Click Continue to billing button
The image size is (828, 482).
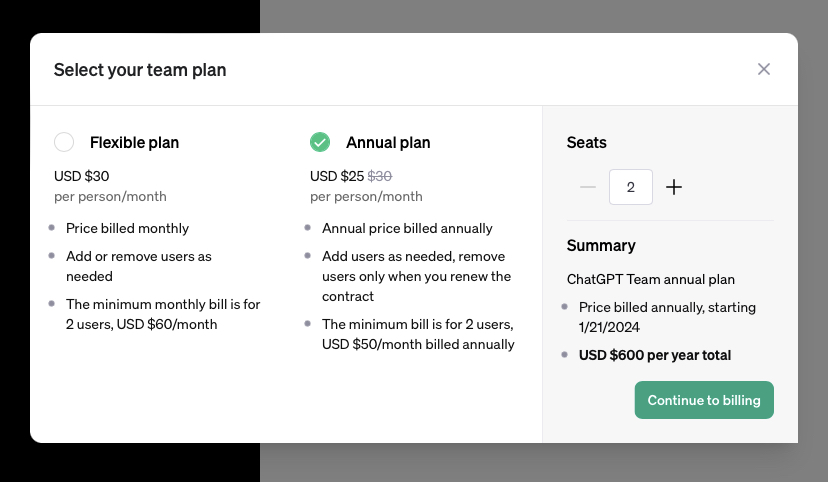[704, 400]
